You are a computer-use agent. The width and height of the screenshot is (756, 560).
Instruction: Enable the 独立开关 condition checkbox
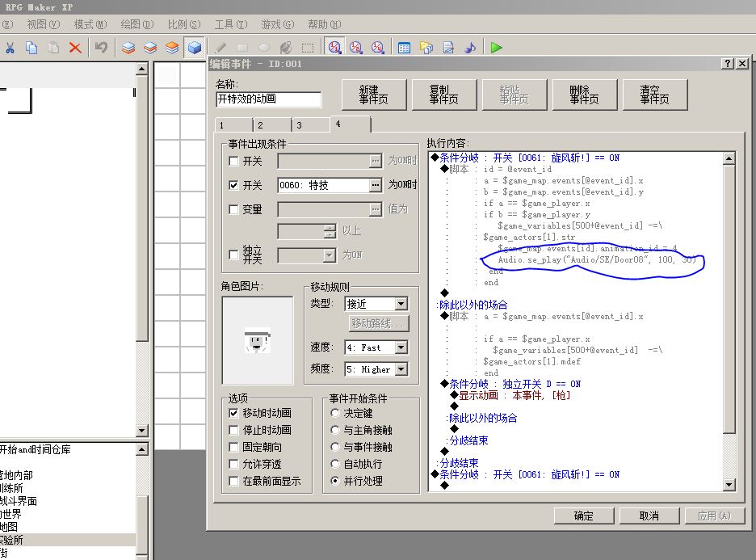coord(234,255)
